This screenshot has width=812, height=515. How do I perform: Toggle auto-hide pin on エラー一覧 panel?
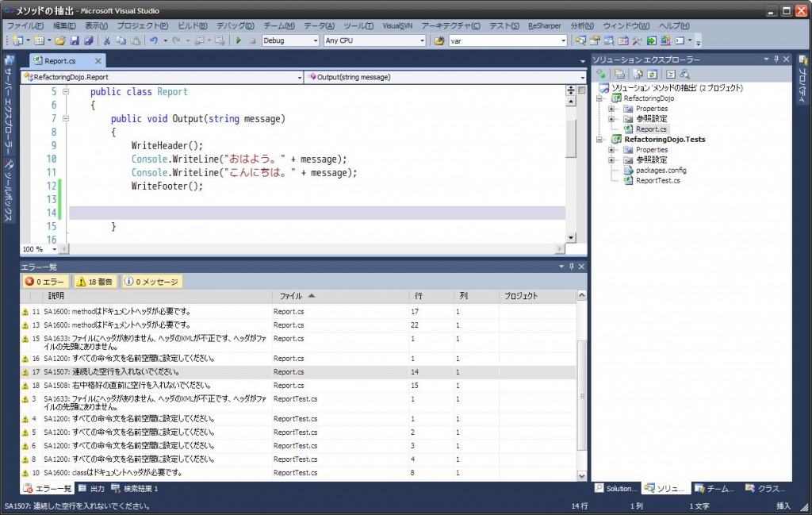click(x=571, y=267)
